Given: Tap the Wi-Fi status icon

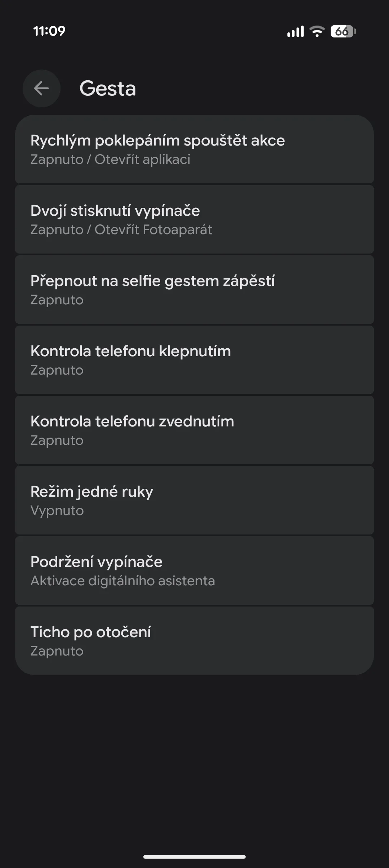Looking at the screenshot, I should tap(317, 32).
